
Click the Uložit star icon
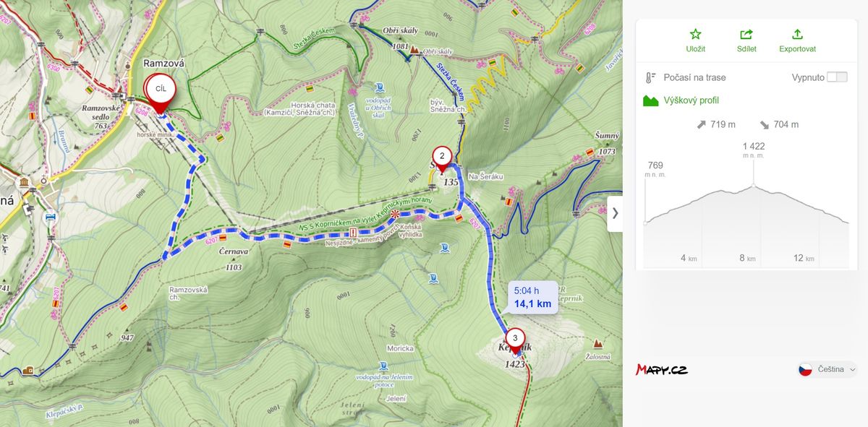[695, 34]
